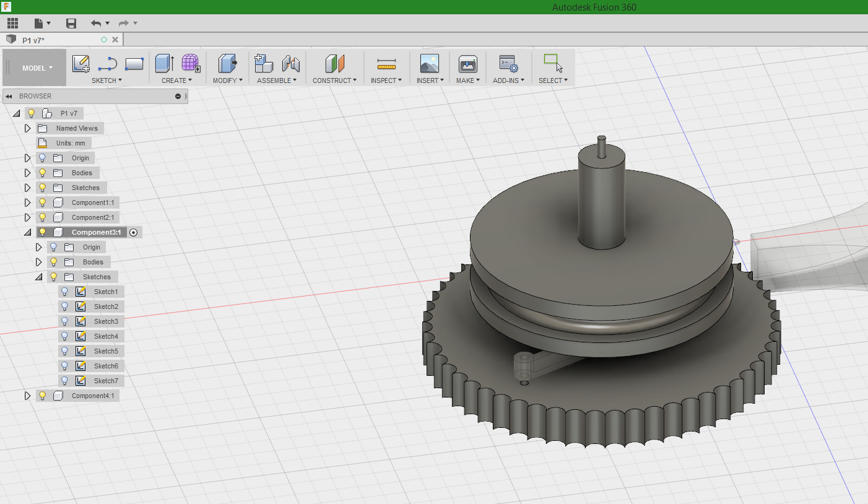This screenshot has width=868, height=504.
Task: Click the Component1:1 component icon
Action: [x=58, y=202]
